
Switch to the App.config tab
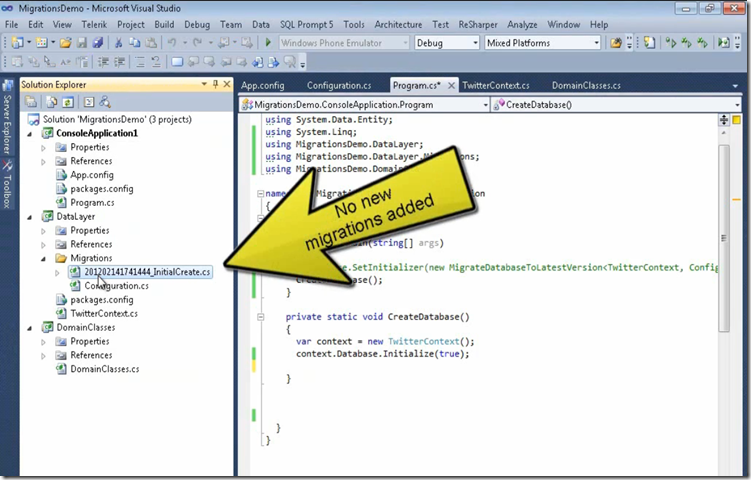262,86
